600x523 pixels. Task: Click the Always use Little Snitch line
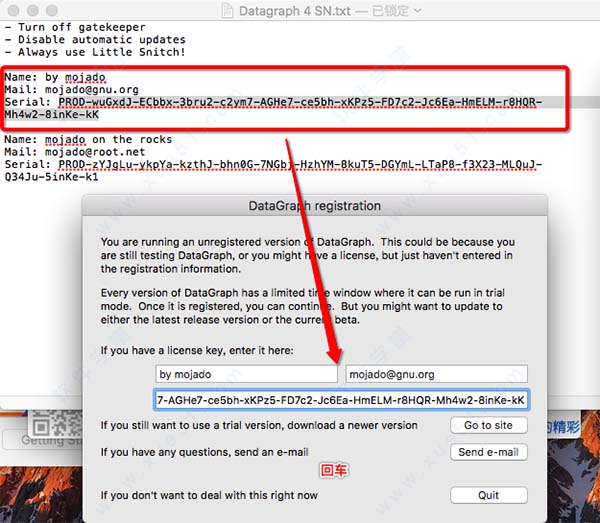(95, 52)
